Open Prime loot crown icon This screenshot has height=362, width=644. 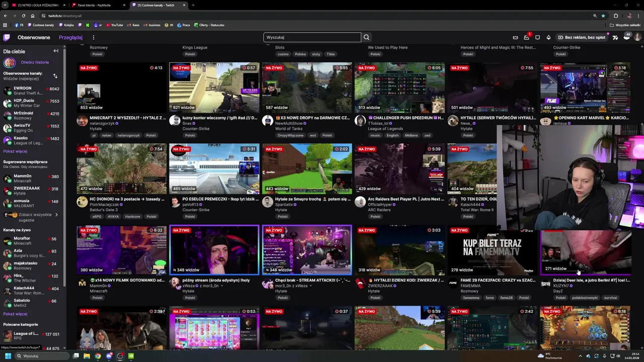click(515, 37)
